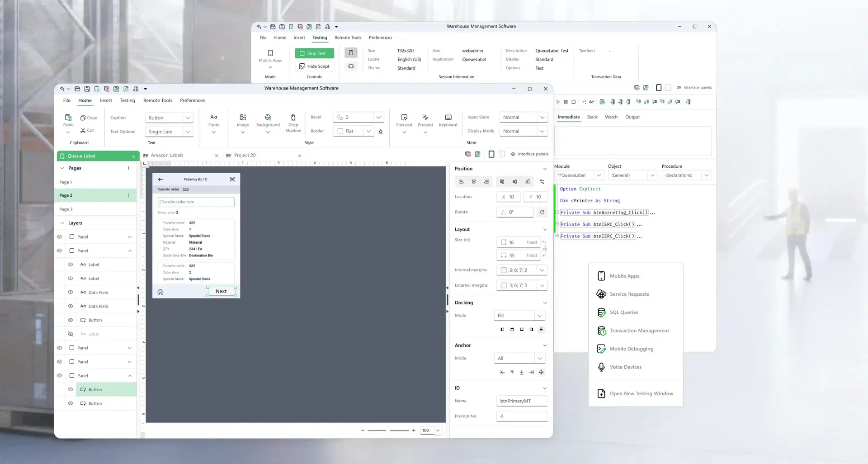Open Transaction Management in the popup menu
This screenshot has width=868, height=464.
click(639, 331)
